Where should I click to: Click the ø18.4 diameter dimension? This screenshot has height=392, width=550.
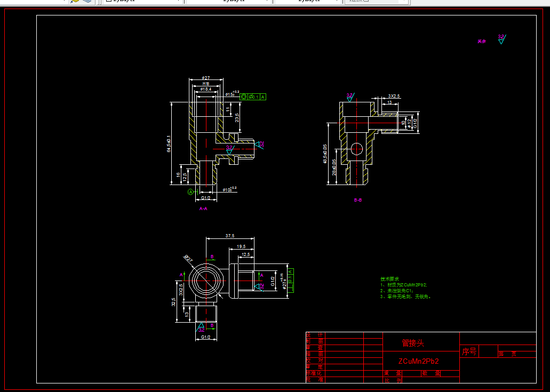[x=206, y=89]
